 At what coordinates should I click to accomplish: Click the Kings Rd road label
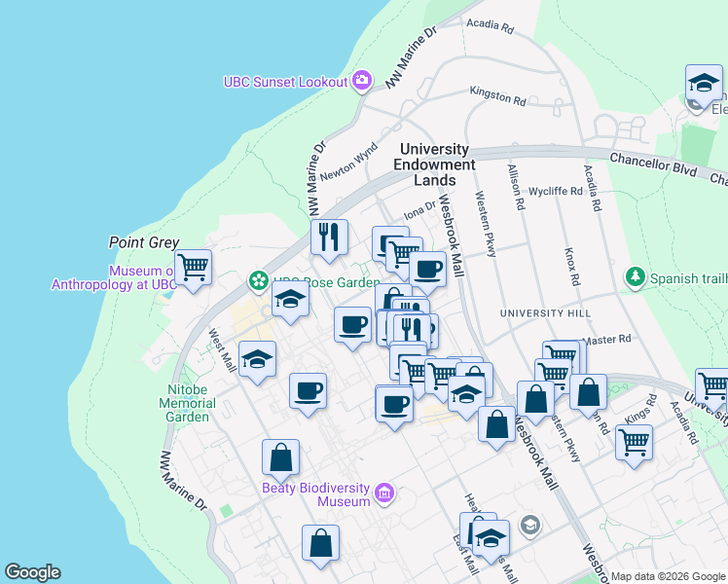641,410
